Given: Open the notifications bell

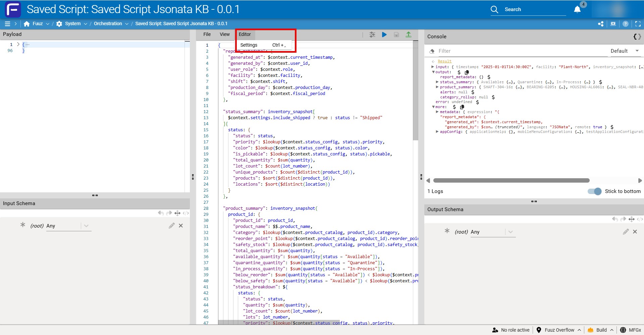Looking at the screenshot, I should click(577, 9).
